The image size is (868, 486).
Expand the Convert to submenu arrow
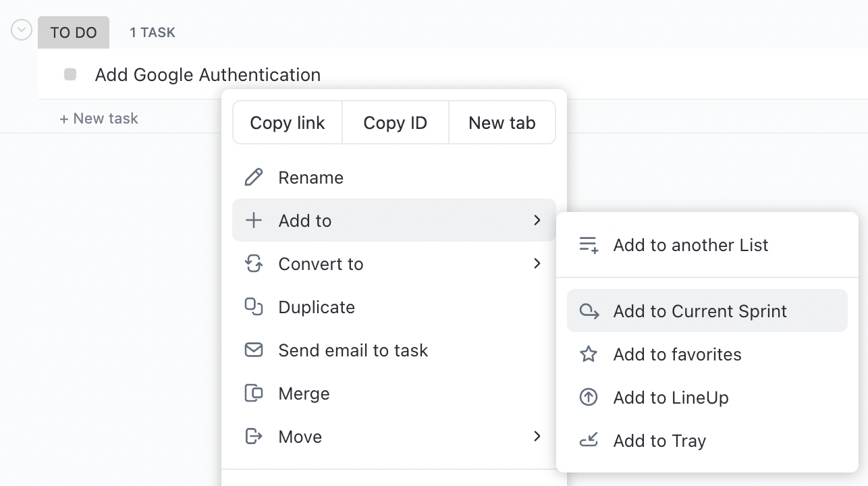(x=537, y=263)
